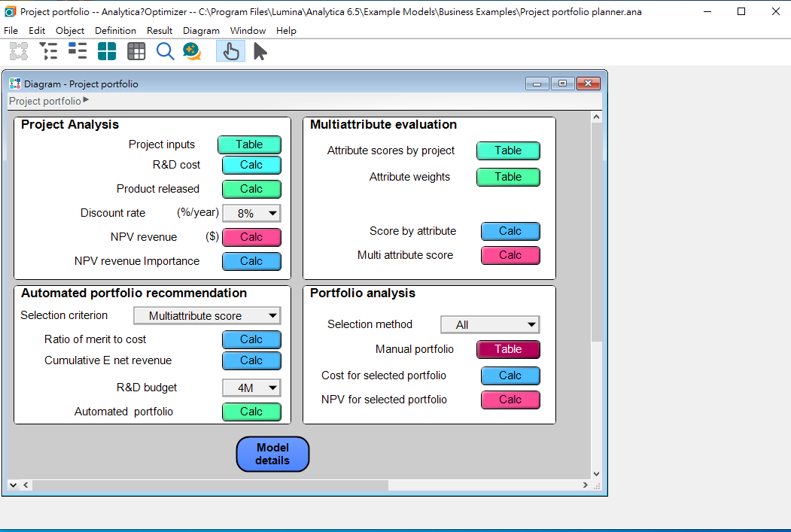Open the Discount rate dropdown showing 8%
The width and height of the screenshot is (791, 532).
[251, 213]
